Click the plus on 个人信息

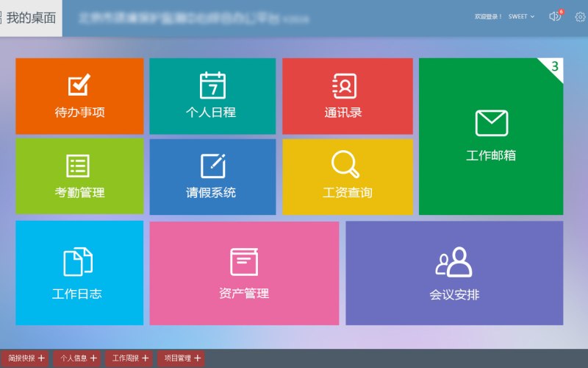coord(93,358)
